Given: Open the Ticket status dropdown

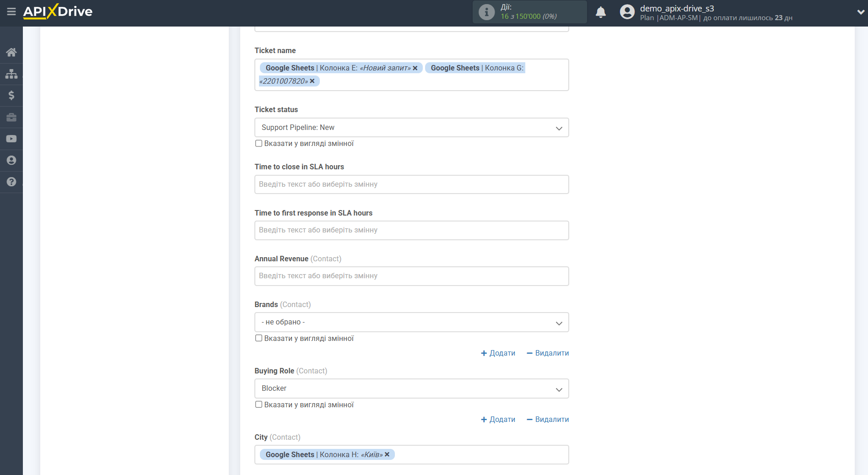Looking at the screenshot, I should click(411, 128).
